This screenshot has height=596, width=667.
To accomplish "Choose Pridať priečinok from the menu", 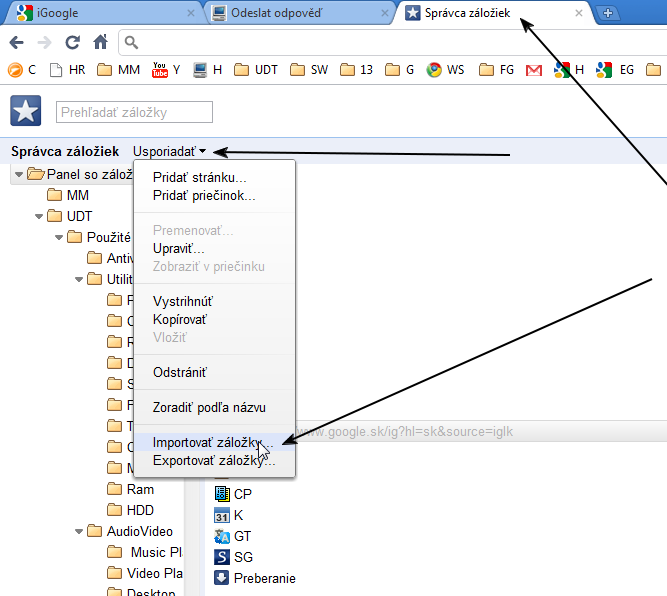I will click(214, 196).
